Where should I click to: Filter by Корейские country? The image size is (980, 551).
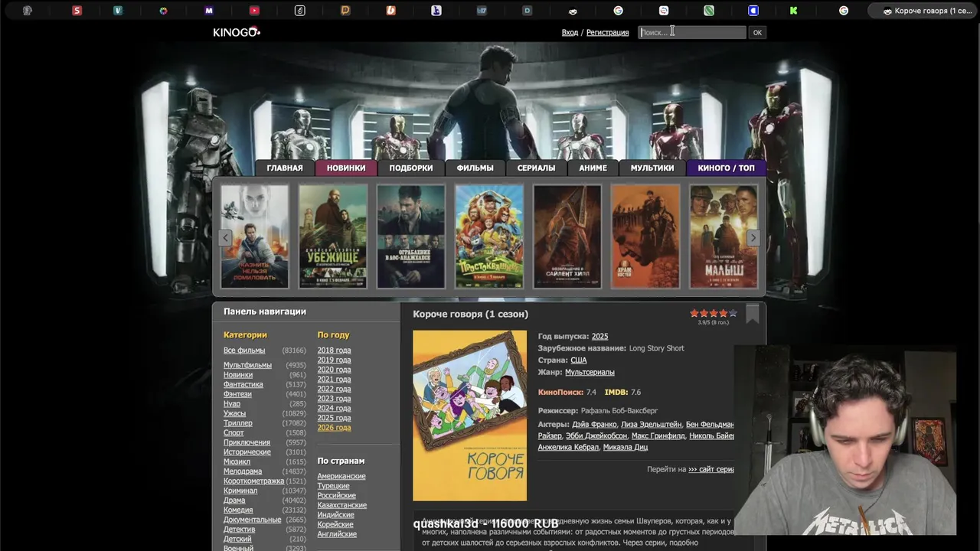pyautogui.click(x=335, y=524)
